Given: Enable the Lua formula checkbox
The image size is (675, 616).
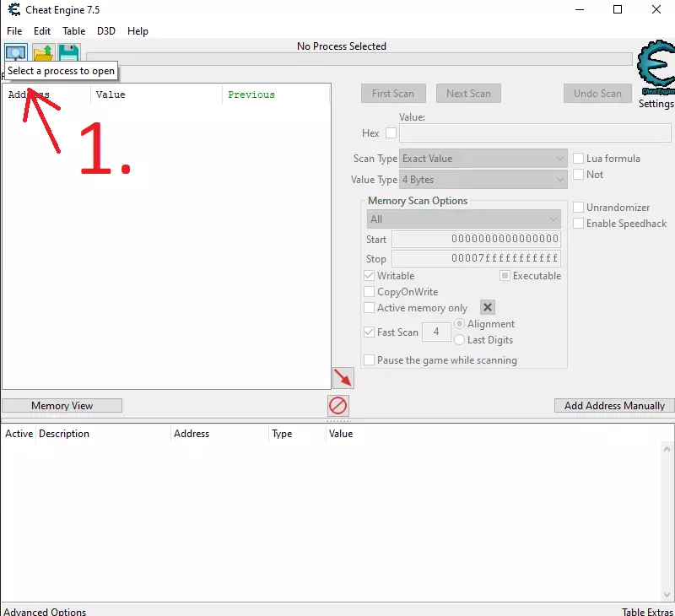Looking at the screenshot, I should (x=579, y=159).
